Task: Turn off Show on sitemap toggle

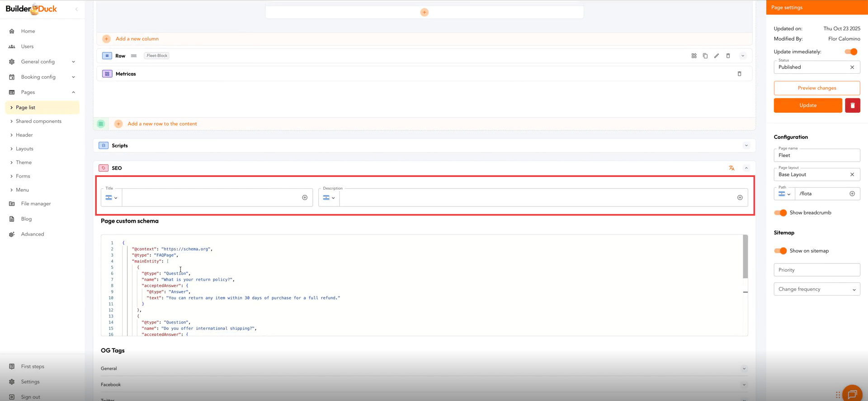Action: [x=780, y=251]
